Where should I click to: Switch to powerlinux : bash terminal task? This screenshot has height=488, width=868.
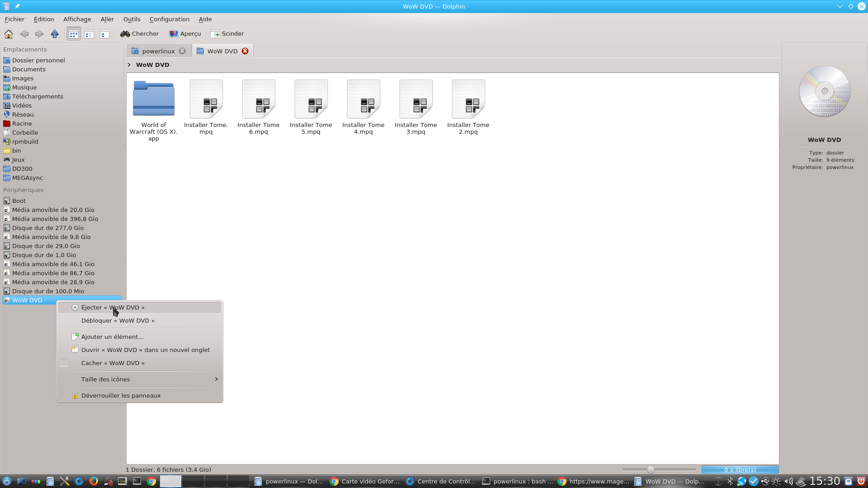click(518, 481)
